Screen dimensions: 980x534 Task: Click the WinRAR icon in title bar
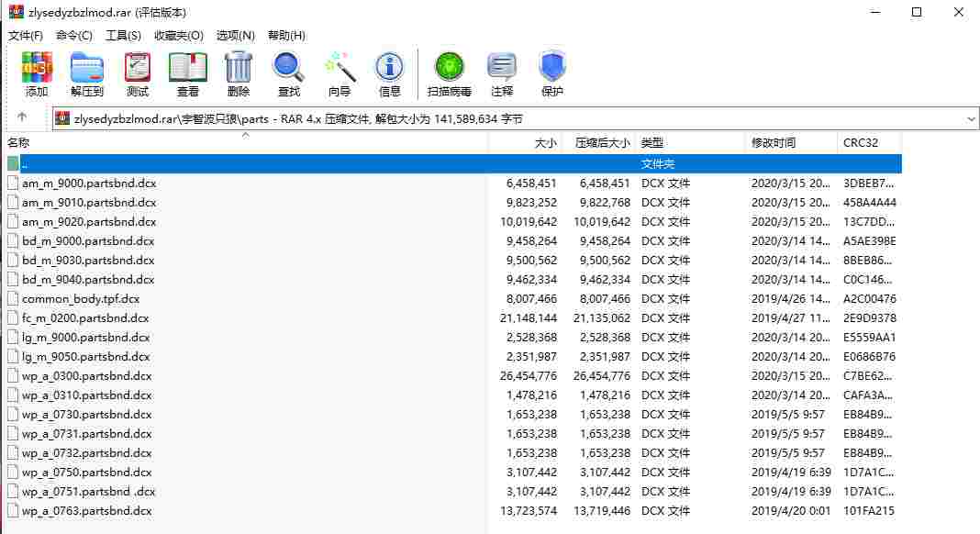click(x=17, y=12)
